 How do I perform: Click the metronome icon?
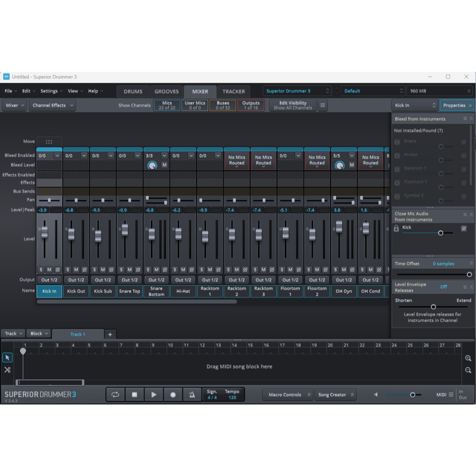pyautogui.click(x=192, y=395)
